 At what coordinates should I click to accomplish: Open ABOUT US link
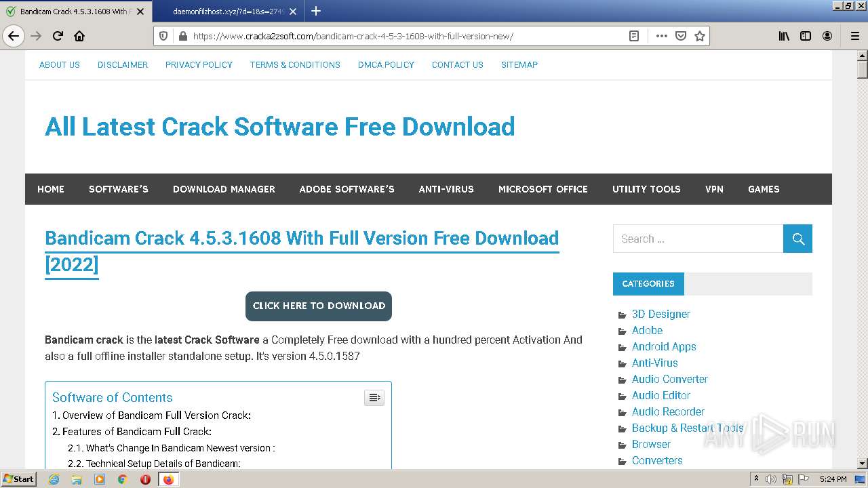click(x=60, y=64)
